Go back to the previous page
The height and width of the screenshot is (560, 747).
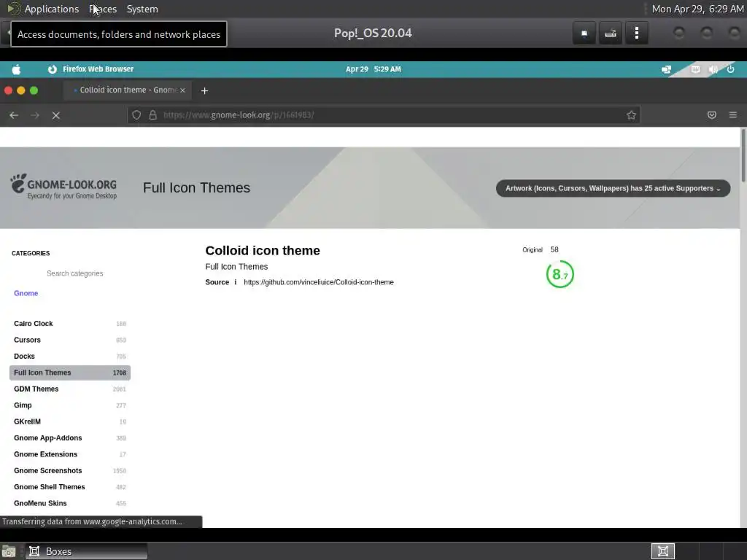(14, 115)
